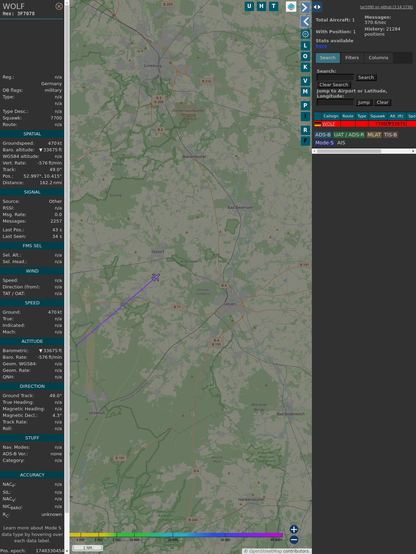Click the follow-aircraft crosshair icon
416x554 pixels.
tap(305, 34)
